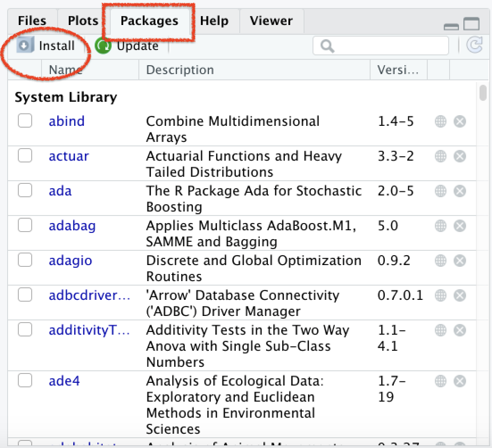This screenshot has height=448, width=492.
Task: Load the adabag package via its checkbox
Action: click(25, 225)
